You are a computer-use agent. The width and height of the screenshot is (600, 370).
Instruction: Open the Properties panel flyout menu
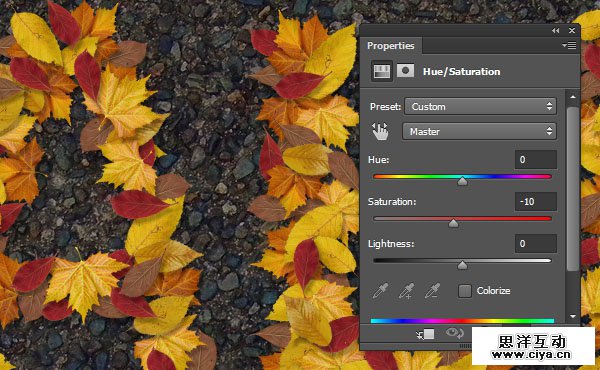pos(569,46)
